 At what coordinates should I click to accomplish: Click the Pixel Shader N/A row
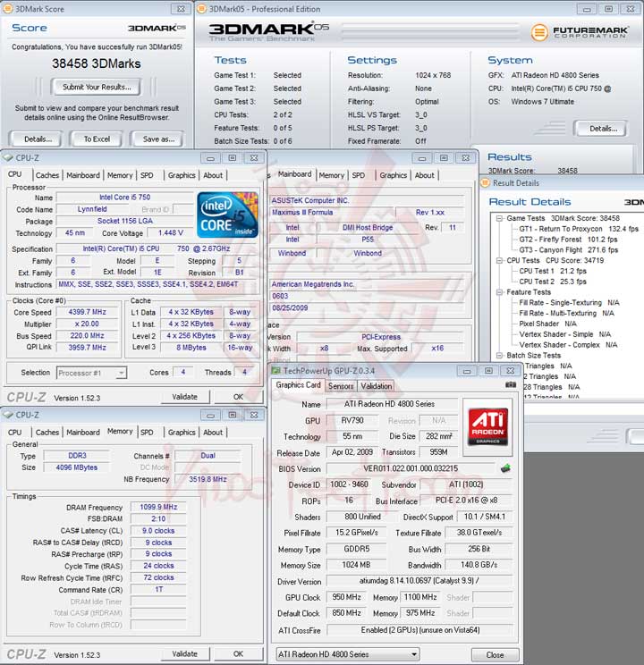pyautogui.click(x=547, y=324)
